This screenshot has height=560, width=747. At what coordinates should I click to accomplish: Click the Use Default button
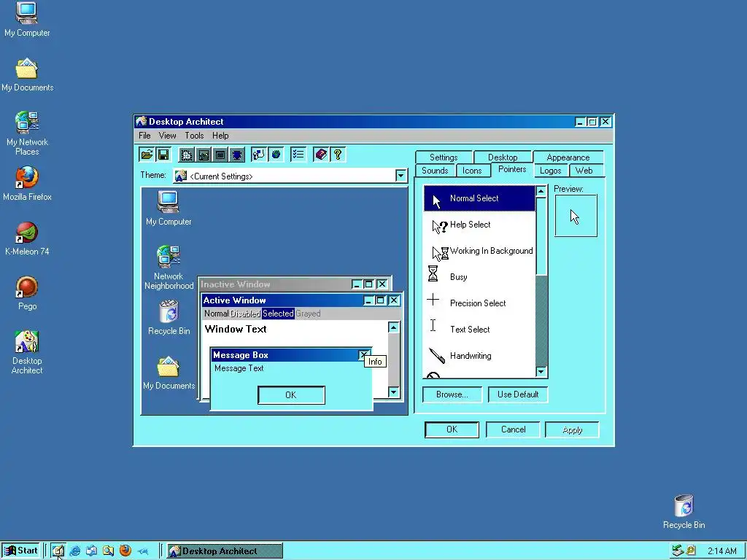coord(518,394)
